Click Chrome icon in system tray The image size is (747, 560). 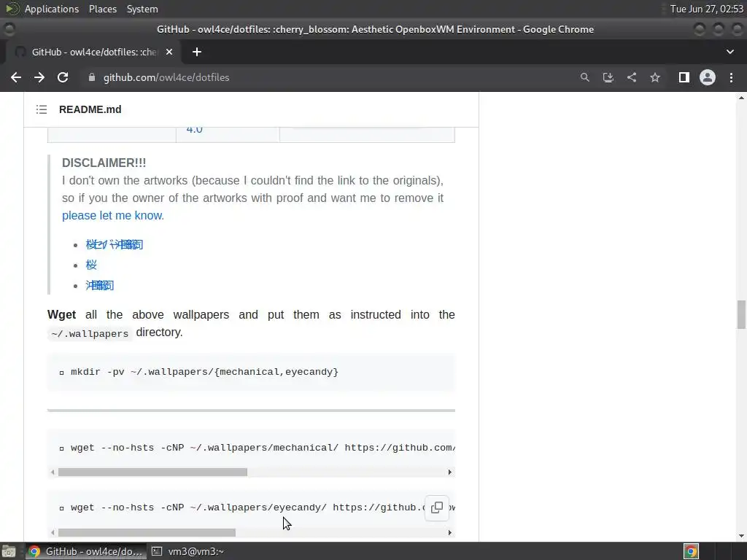(x=691, y=551)
